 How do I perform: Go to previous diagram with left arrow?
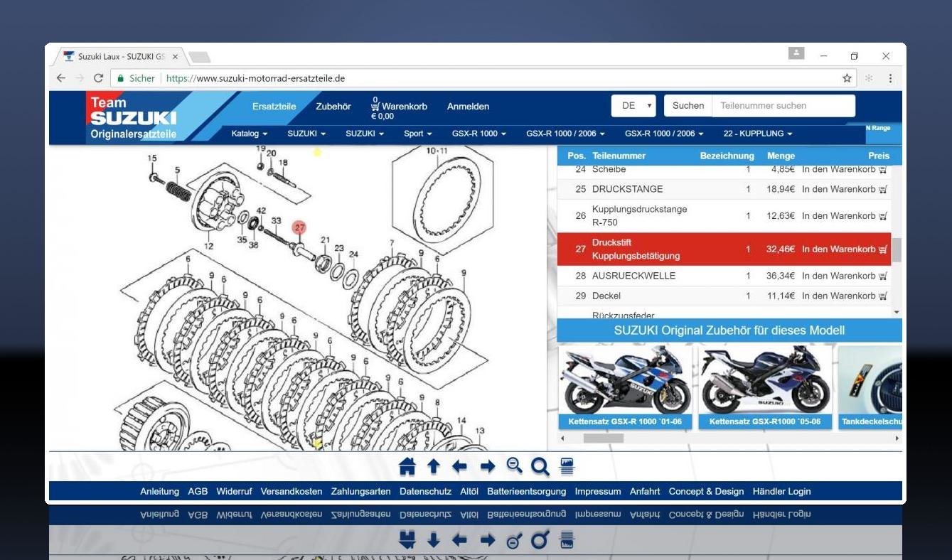pyautogui.click(x=460, y=466)
